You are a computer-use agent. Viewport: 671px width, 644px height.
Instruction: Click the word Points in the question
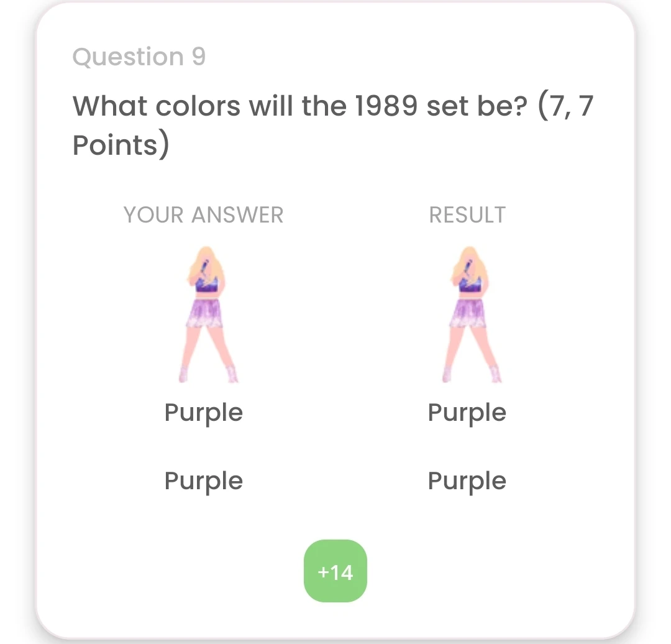[x=116, y=145]
